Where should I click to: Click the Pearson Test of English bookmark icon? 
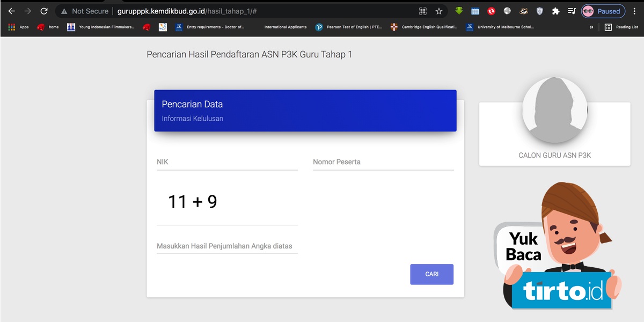(x=319, y=27)
